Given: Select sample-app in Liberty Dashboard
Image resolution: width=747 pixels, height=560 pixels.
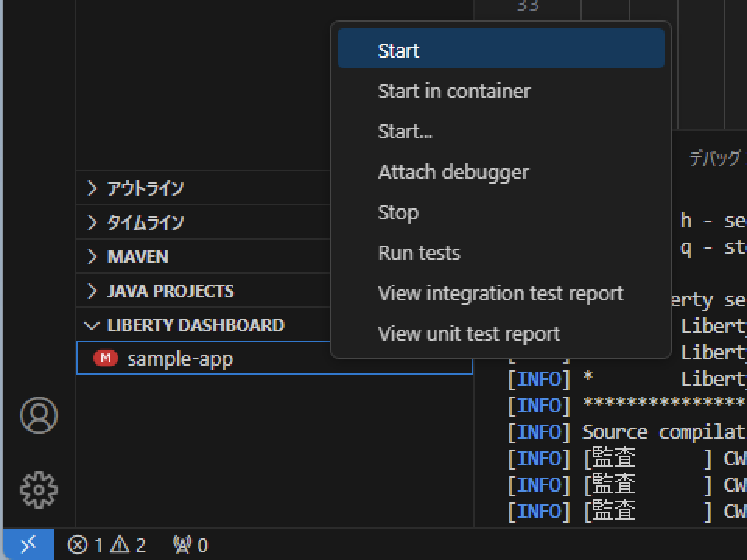Looking at the screenshot, I should (x=179, y=359).
